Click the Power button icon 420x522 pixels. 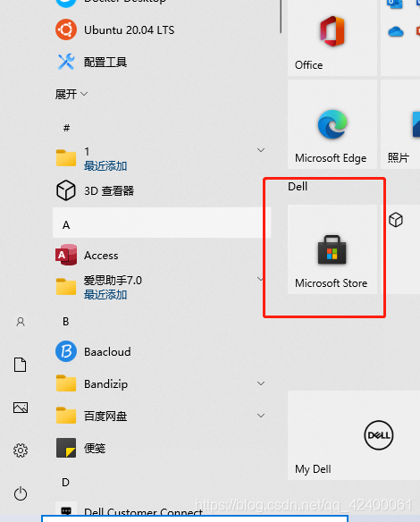(x=21, y=493)
